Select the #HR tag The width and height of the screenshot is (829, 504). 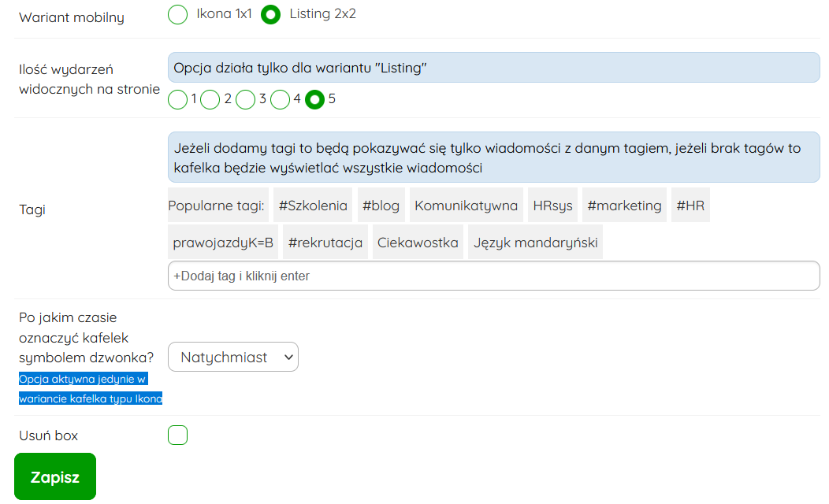click(690, 206)
